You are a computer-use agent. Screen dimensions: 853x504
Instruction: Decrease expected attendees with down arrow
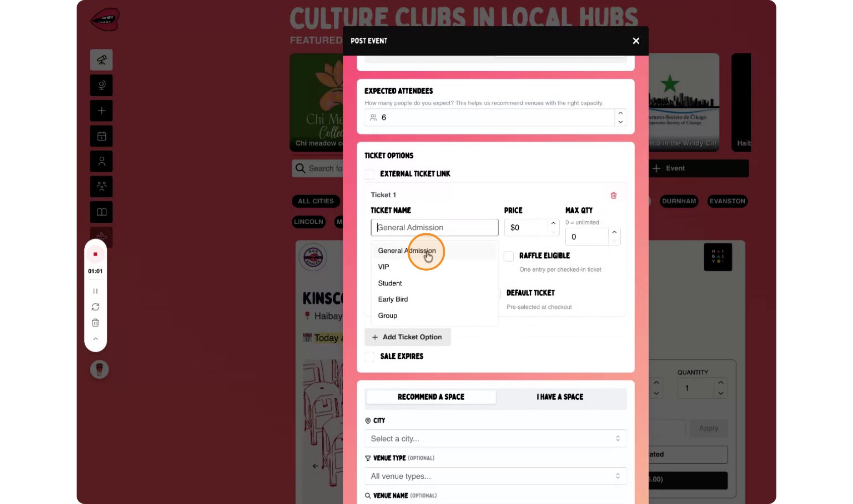click(x=621, y=122)
